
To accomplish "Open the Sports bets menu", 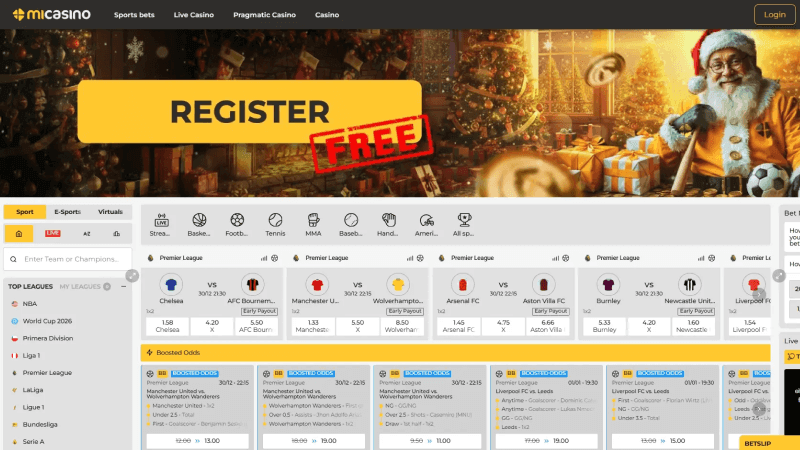I will pyautogui.click(x=134, y=15).
